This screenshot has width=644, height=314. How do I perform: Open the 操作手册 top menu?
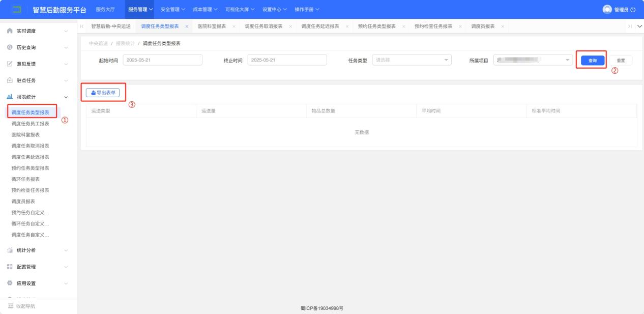(307, 9)
